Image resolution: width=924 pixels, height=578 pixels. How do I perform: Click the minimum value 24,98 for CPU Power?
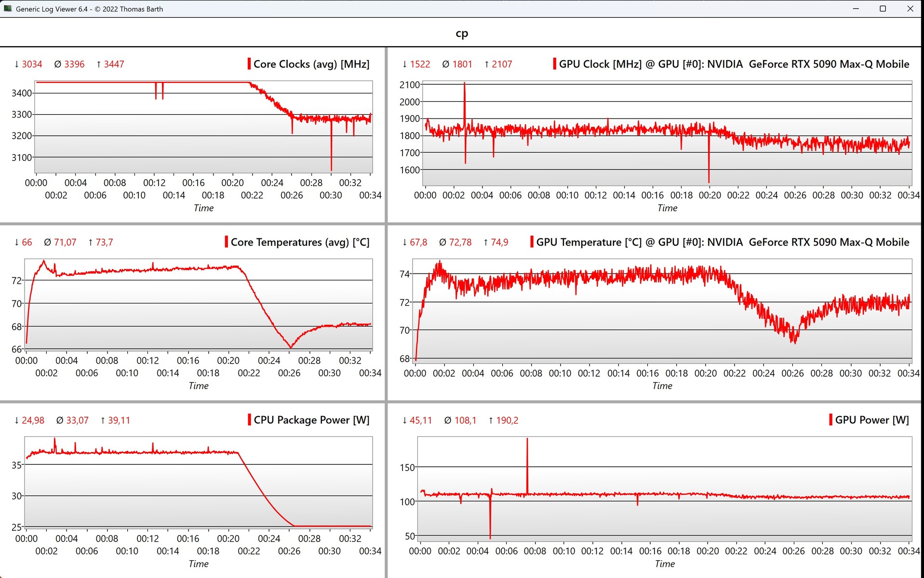point(33,420)
